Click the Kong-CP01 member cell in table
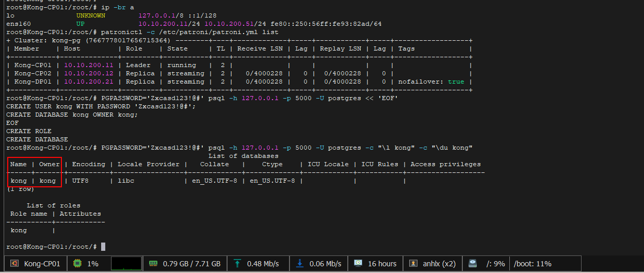644x273 pixels. pos(33,65)
